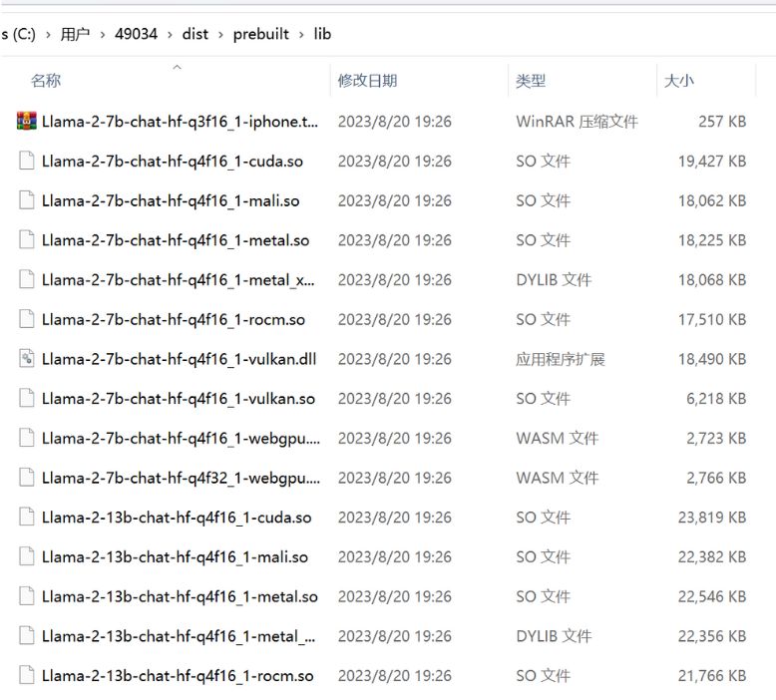Screen dimensions: 776x700
Task: Select file name Llama-2-7b-chat-hf-q4f16_1-metal_x...
Action: [179, 280]
